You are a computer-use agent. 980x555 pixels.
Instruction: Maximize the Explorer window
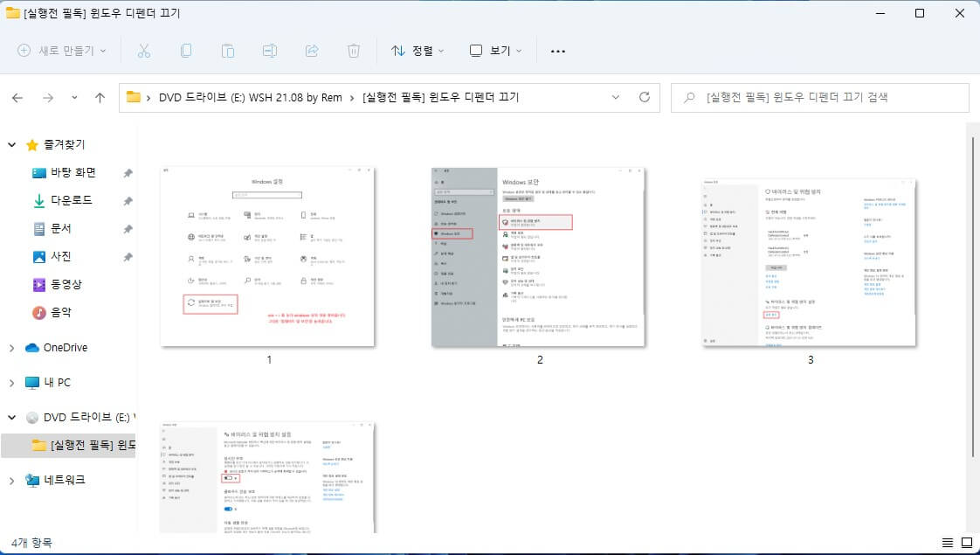click(920, 13)
